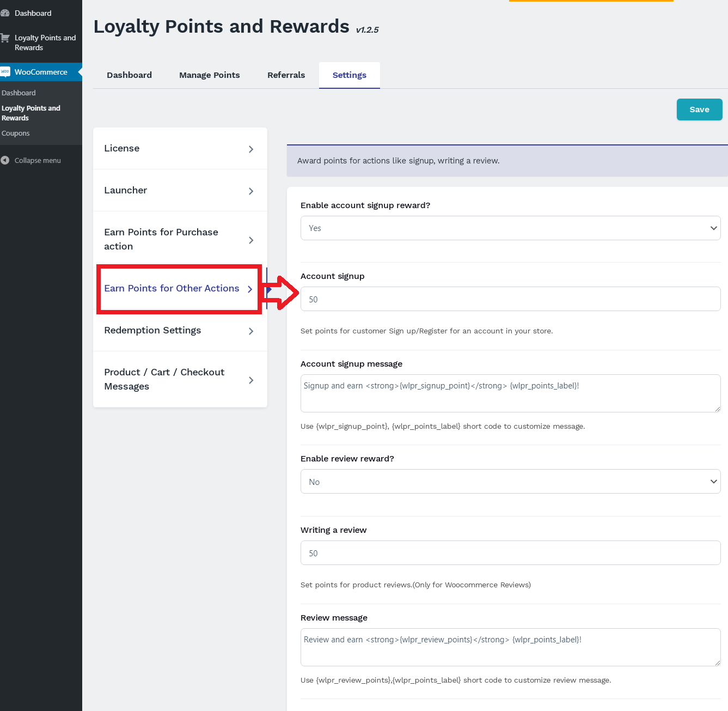The width and height of the screenshot is (728, 711).
Task: Open License settings section
Action: coord(180,148)
